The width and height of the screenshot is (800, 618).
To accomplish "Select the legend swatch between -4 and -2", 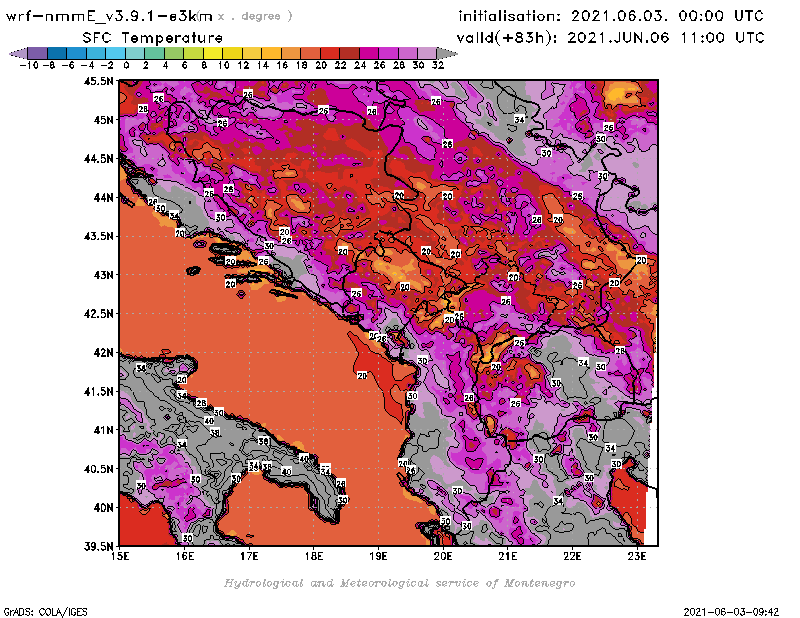I will pyautogui.click(x=96, y=53).
